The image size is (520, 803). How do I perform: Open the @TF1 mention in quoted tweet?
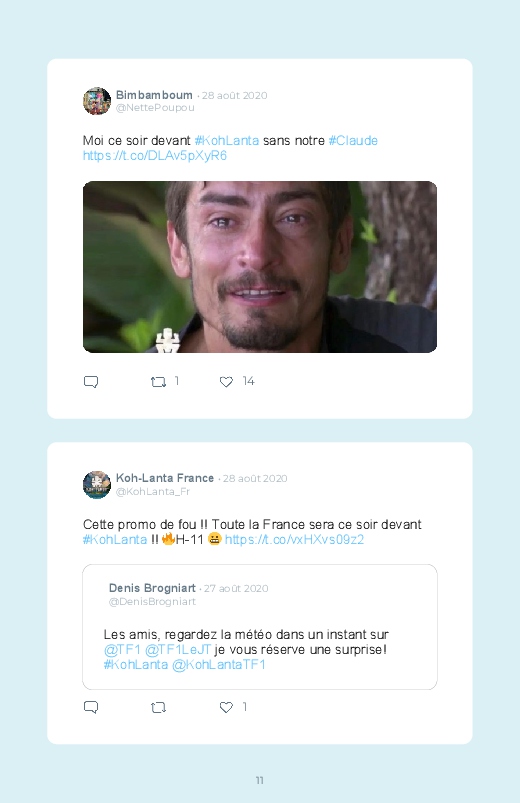[122, 650]
